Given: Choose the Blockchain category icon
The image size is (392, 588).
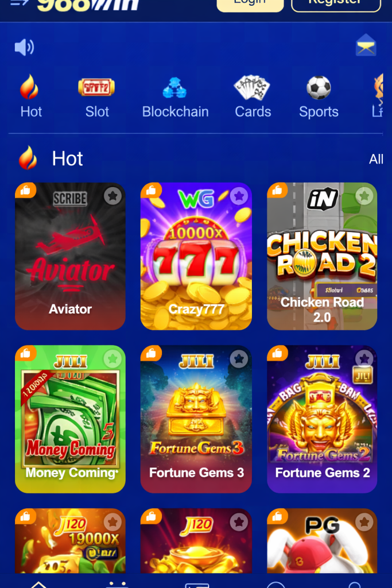Looking at the screenshot, I should coord(174,88).
